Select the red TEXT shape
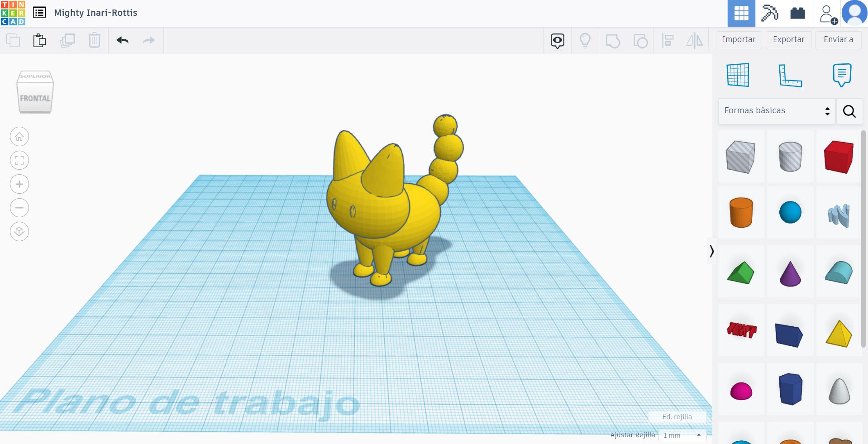 (741, 330)
